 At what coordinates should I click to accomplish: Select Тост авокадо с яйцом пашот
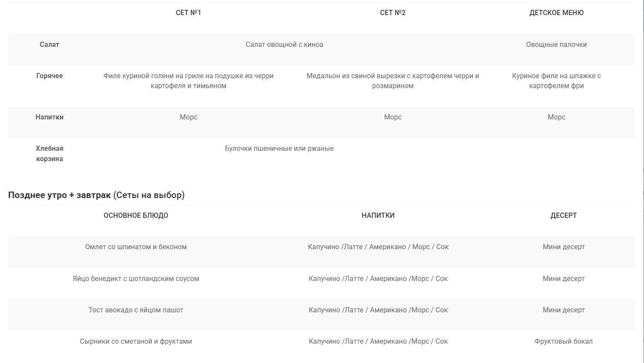(x=136, y=310)
